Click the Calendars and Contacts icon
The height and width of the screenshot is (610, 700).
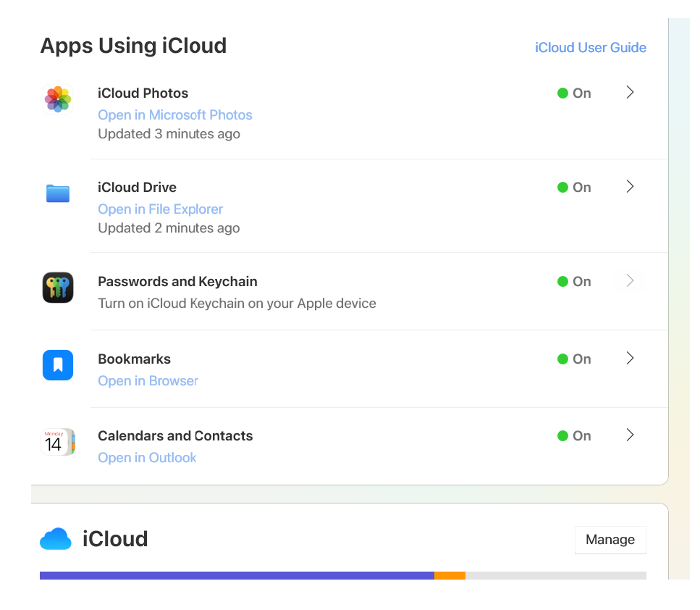click(58, 442)
